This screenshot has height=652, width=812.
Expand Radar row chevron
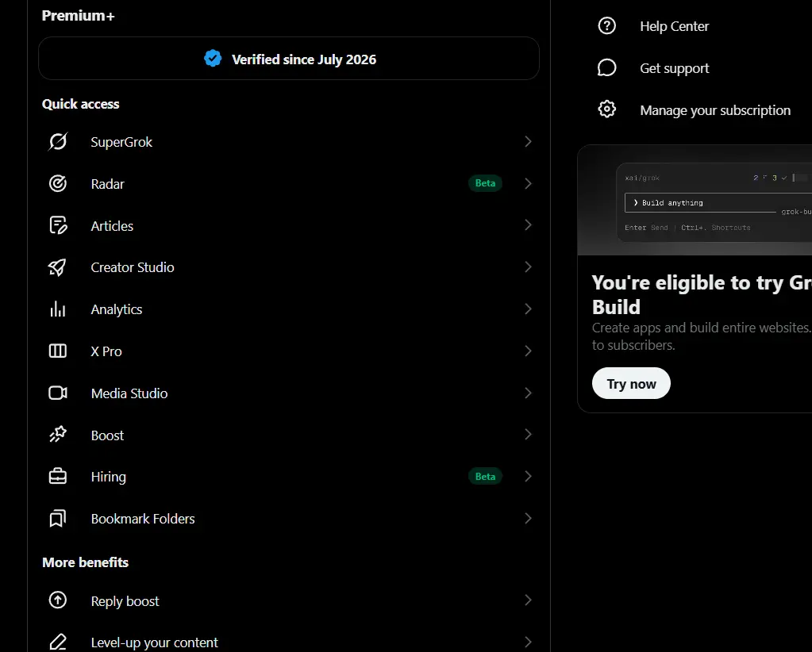pyautogui.click(x=528, y=183)
